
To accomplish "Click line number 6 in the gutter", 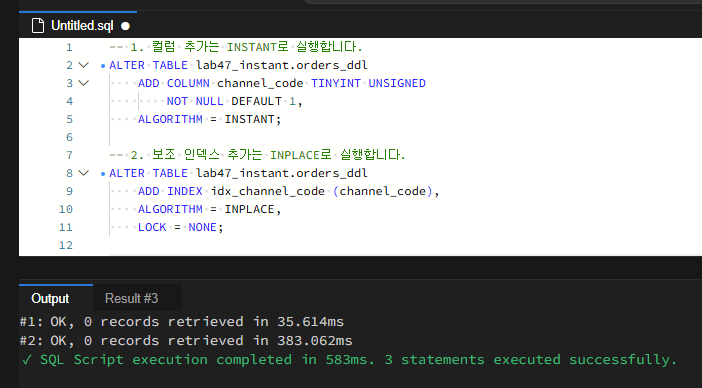I will 69,137.
